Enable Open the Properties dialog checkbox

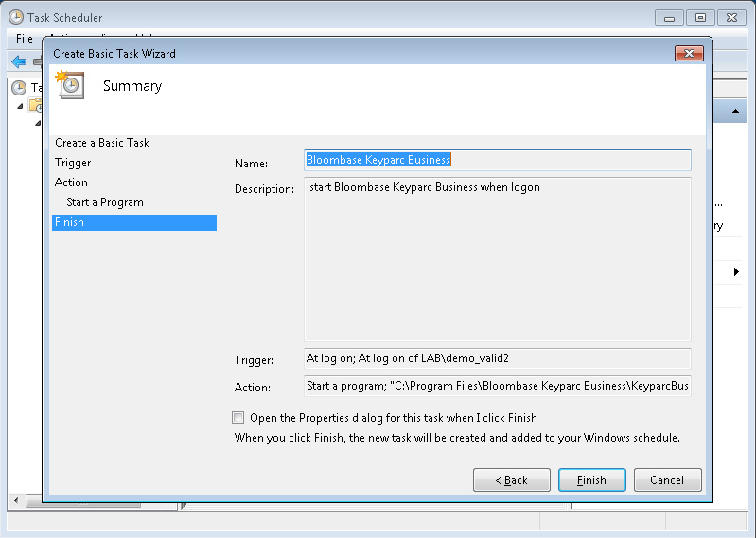237,417
